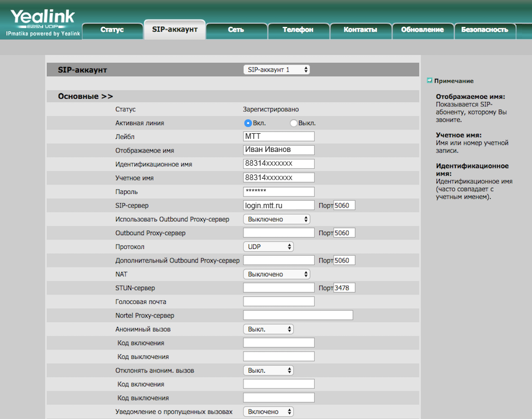Click the Пароль password field
The height and width of the screenshot is (419, 532).
pos(279,192)
